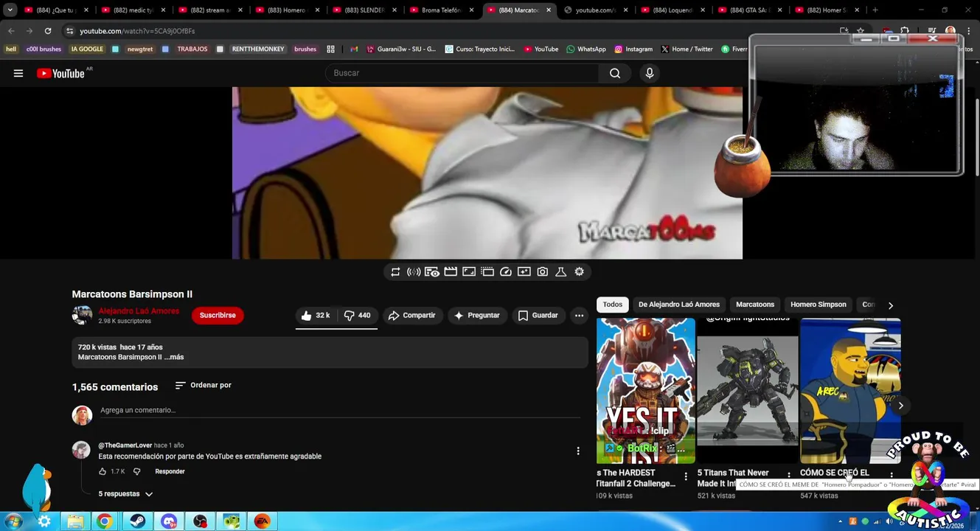Click the channel avatar next to Alejandro Laó Amores
980x531 pixels.
tap(82, 316)
